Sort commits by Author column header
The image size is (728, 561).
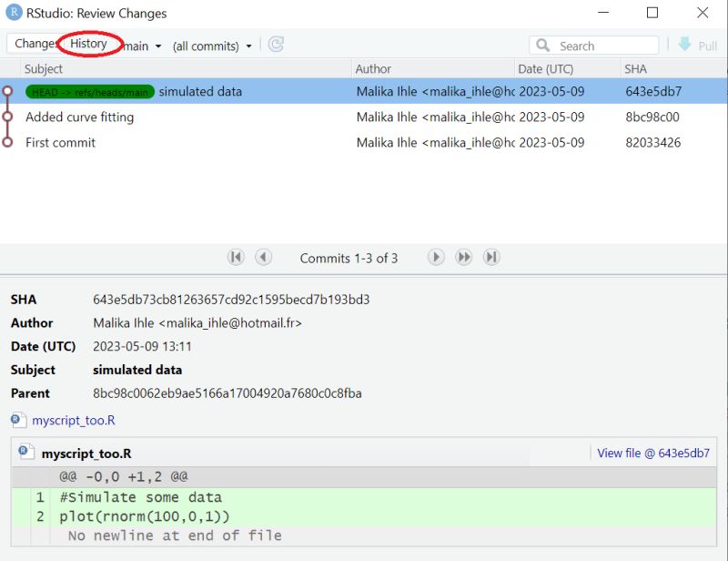(433, 69)
